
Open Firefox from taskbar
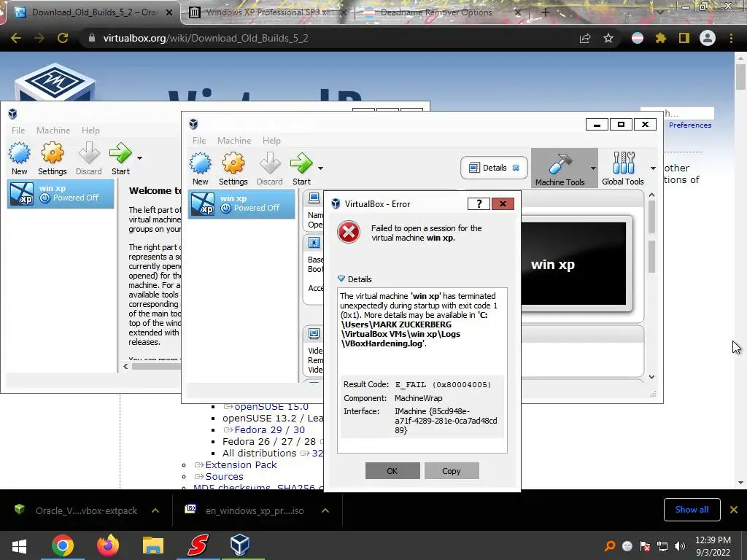[x=108, y=545]
